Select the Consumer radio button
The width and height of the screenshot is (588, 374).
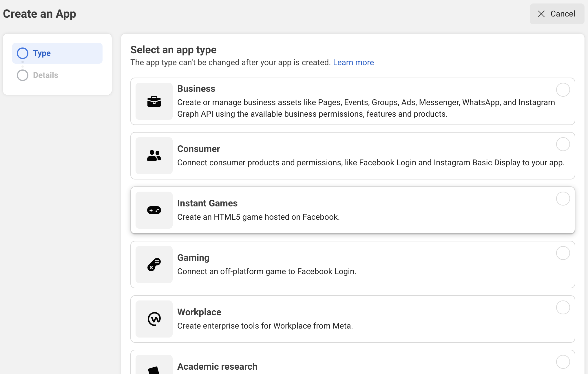click(x=563, y=144)
